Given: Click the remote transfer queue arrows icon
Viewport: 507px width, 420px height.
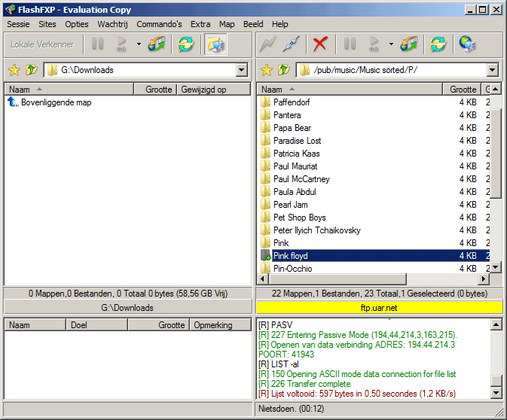Looking at the screenshot, I should click(409, 44).
